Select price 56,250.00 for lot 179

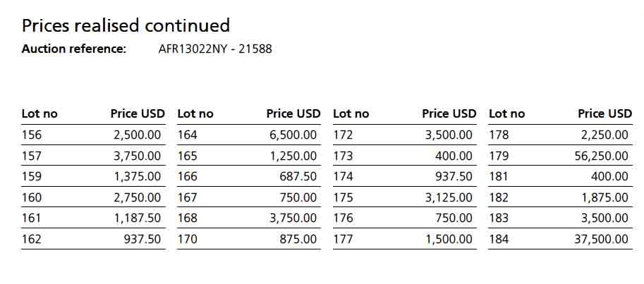click(x=601, y=156)
